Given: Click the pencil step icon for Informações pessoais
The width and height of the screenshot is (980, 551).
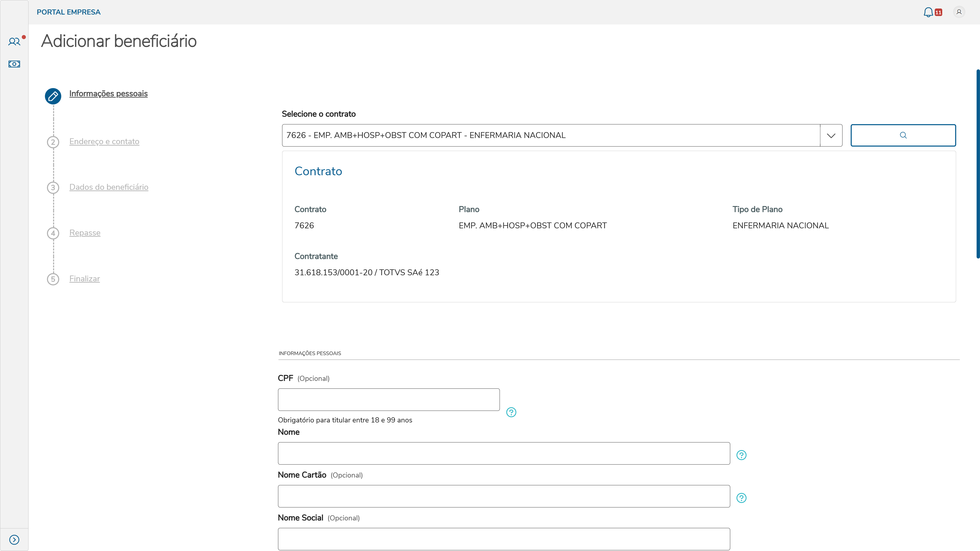Looking at the screenshot, I should coord(53,96).
